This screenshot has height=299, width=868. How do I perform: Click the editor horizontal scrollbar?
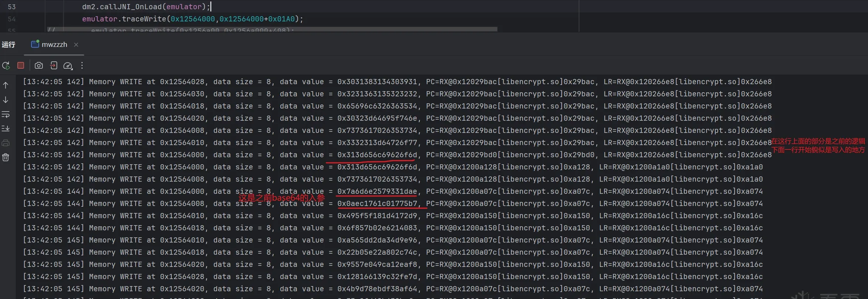(x=272, y=29)
